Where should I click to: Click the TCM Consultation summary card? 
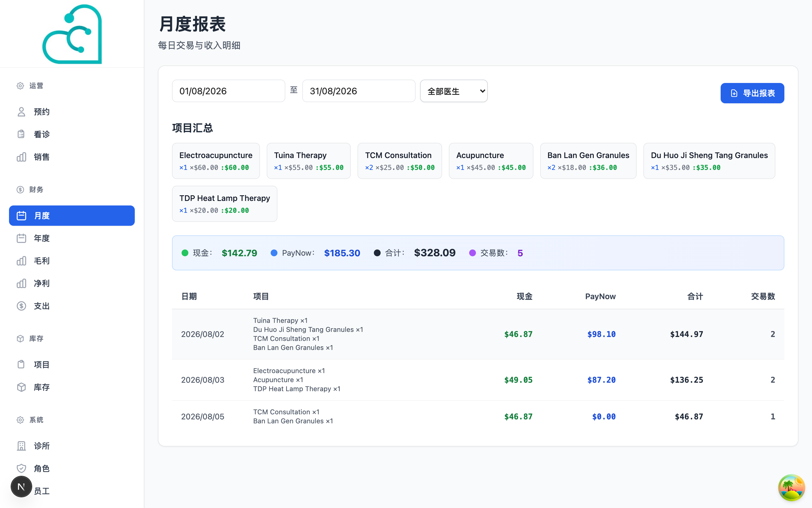click(400, 161)
